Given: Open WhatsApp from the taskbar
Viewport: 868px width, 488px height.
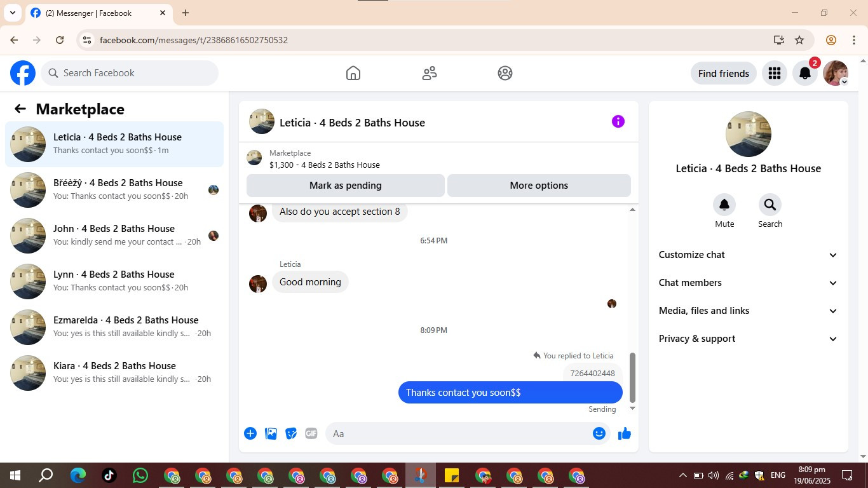Looking at the screenshot, I should (140, 475).
